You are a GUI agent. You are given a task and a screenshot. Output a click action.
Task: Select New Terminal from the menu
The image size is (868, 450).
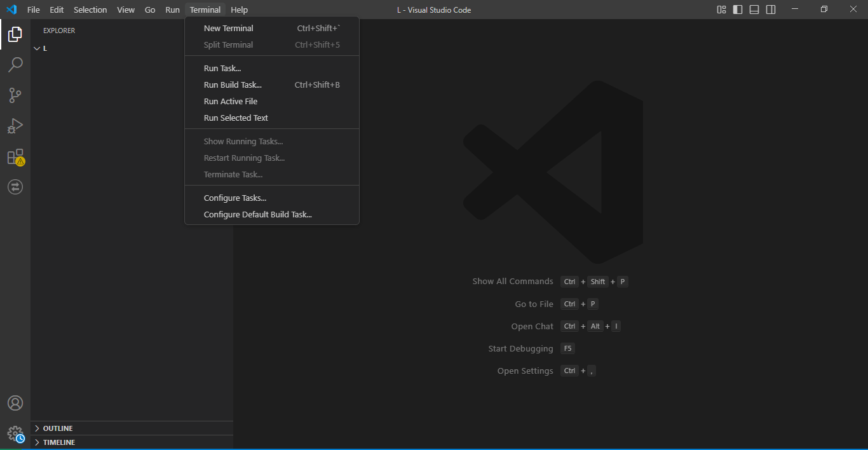228,29
